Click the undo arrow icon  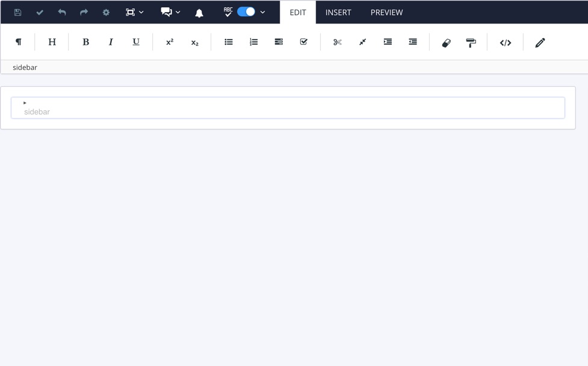(62, 12)
